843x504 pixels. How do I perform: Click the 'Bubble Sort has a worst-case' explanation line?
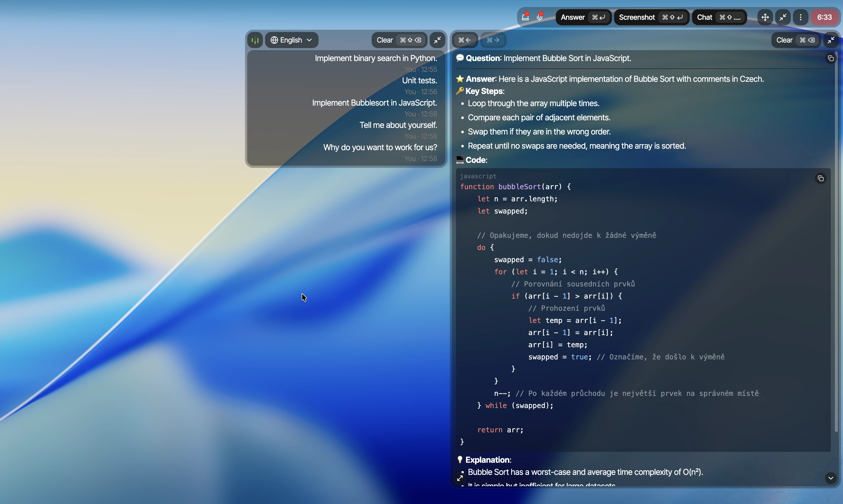(x=585, y=472)
